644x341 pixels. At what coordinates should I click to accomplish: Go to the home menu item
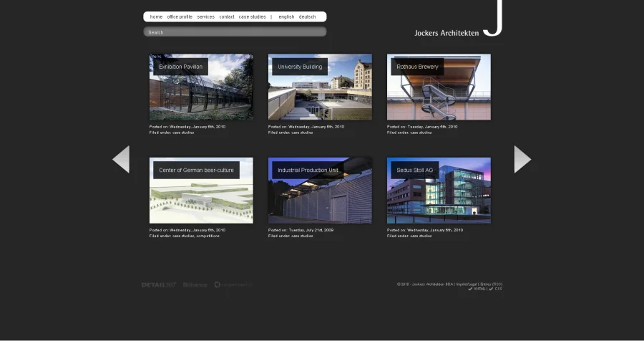156,16
